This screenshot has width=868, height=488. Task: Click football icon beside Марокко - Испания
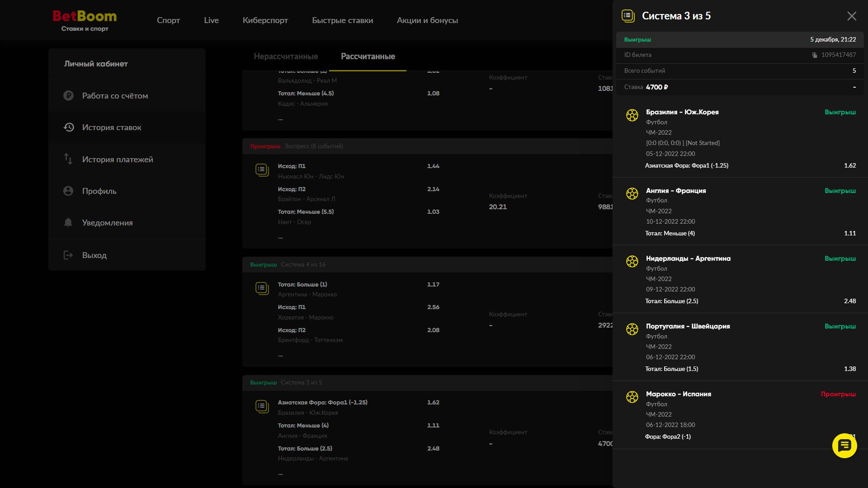click(632, 397)
